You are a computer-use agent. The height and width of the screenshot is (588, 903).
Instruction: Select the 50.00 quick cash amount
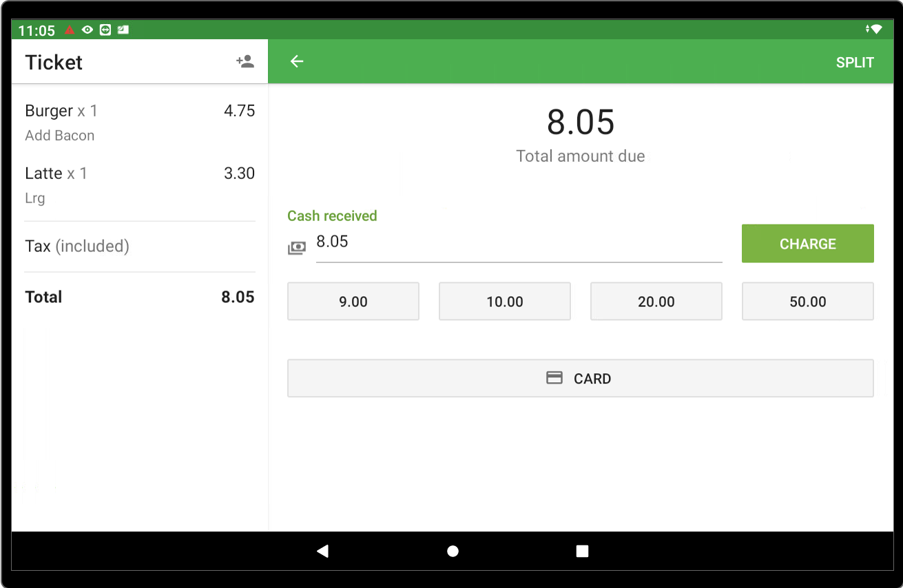pyautogui.click(x=807, y=302)
